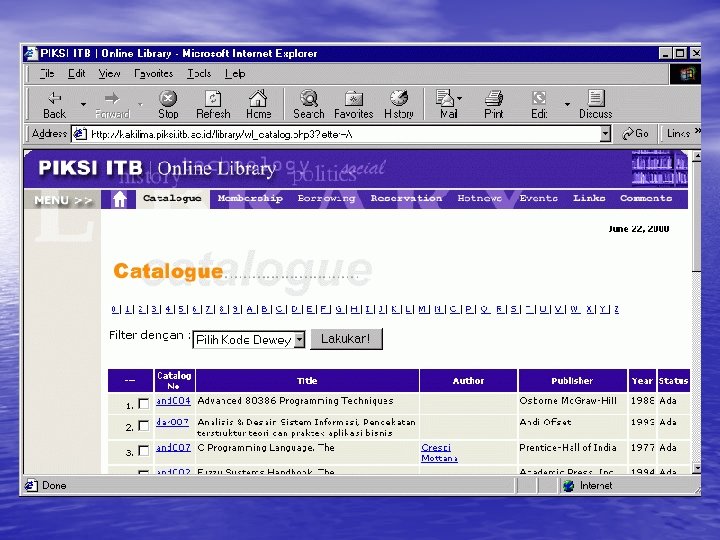Open the Comments tab
This screenshot has width=720, height=540.
pyautogui.click(x=646, y=198)
